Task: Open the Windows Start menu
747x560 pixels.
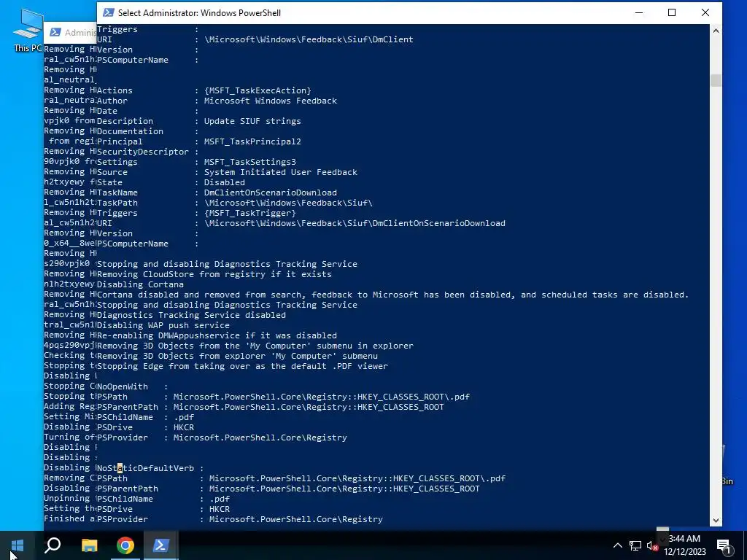Action: tap(18, 545)
